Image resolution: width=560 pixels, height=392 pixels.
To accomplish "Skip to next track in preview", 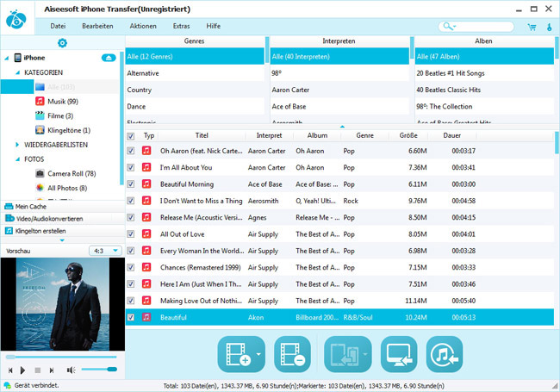I will (x=52, y=370).
